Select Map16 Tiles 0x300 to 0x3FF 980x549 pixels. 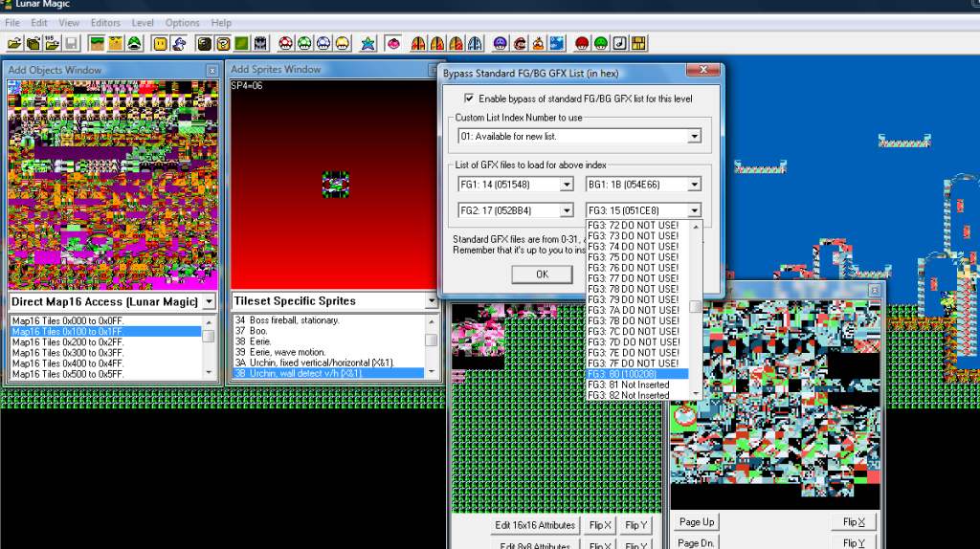(105, 353)
